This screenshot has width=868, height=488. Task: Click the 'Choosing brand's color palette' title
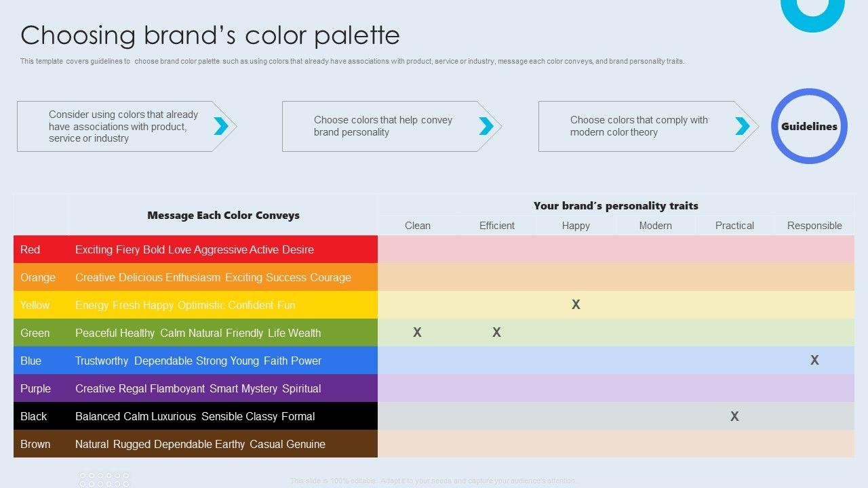(210, 35)
